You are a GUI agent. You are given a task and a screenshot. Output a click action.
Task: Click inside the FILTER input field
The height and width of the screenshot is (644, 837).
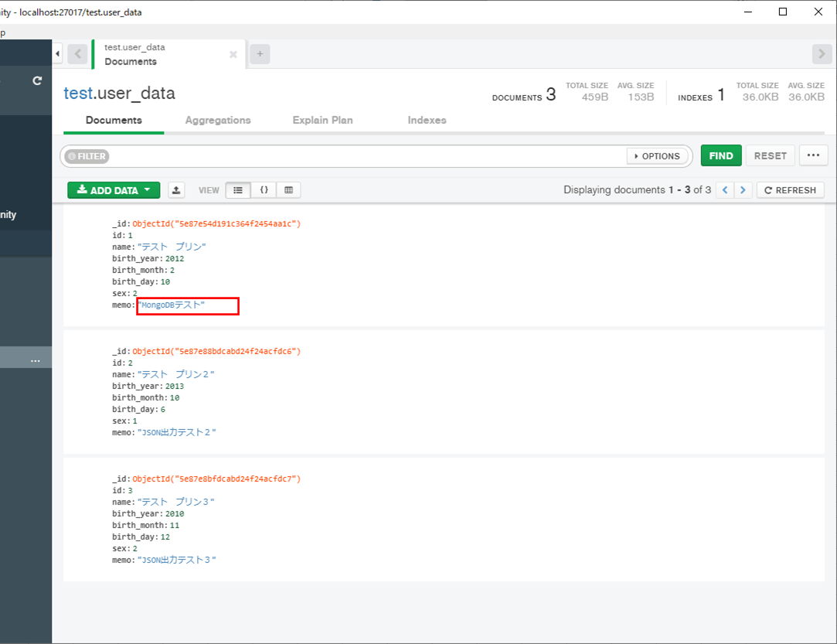[348, 156]
